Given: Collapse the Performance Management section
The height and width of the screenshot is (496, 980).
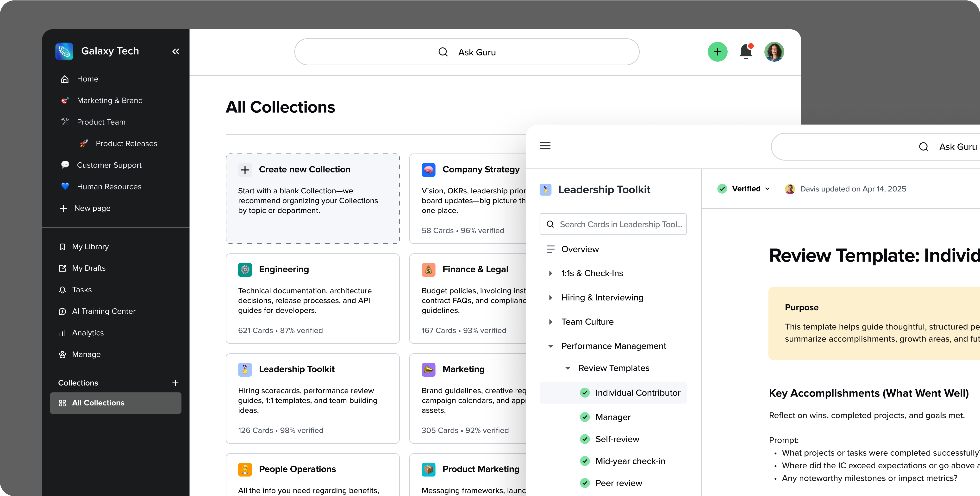Looking at the screenshot, I should pyautogui.click(x=550, y=346).
